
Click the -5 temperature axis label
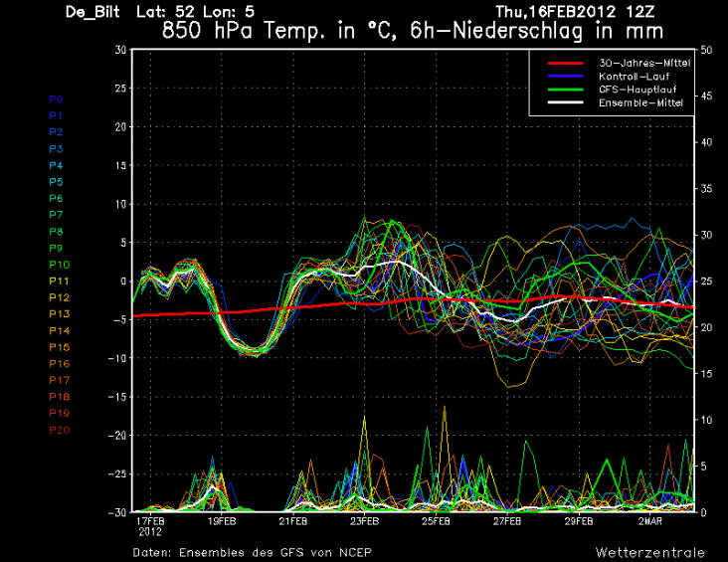pos(119,319)
